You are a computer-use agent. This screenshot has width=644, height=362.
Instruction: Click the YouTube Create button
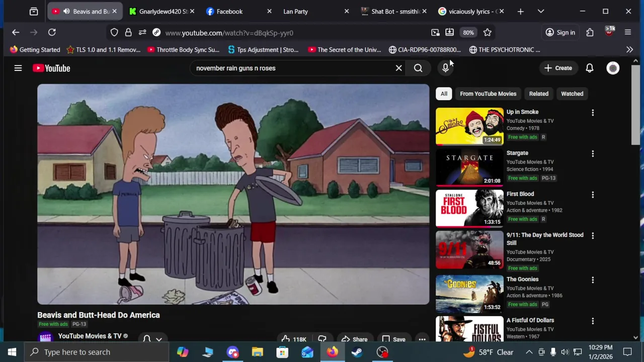558,68
